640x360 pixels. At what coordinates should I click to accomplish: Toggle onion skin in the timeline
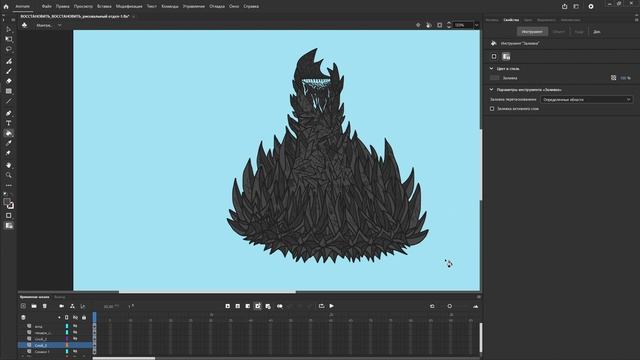click(x=280, y=306)
